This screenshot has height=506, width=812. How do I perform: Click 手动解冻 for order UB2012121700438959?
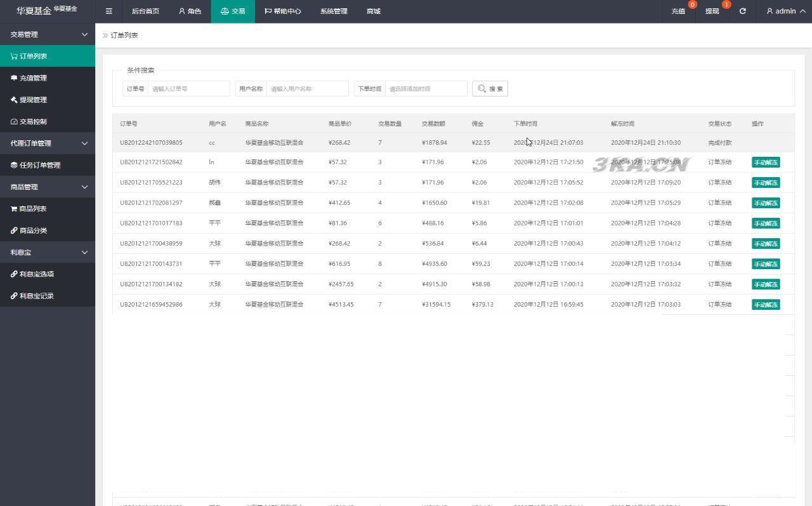[x=766, y=244]
